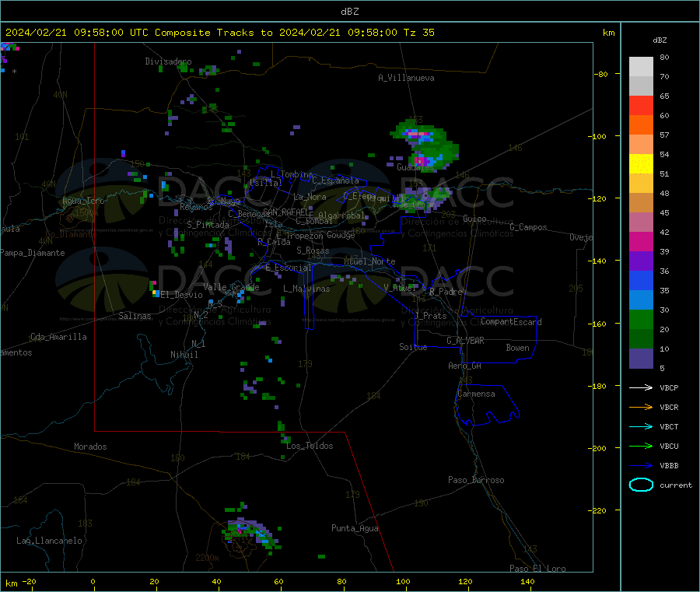Click the E_Escorial map label
The image size is (700, 592).
(289, 268)
